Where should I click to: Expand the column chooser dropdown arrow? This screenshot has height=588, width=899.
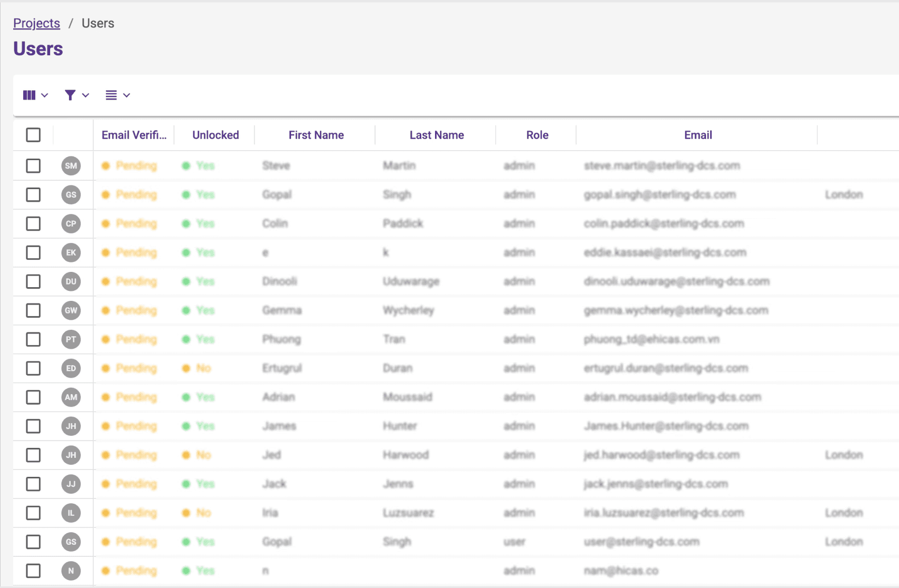pyautogui.click(x=45, y=95)
